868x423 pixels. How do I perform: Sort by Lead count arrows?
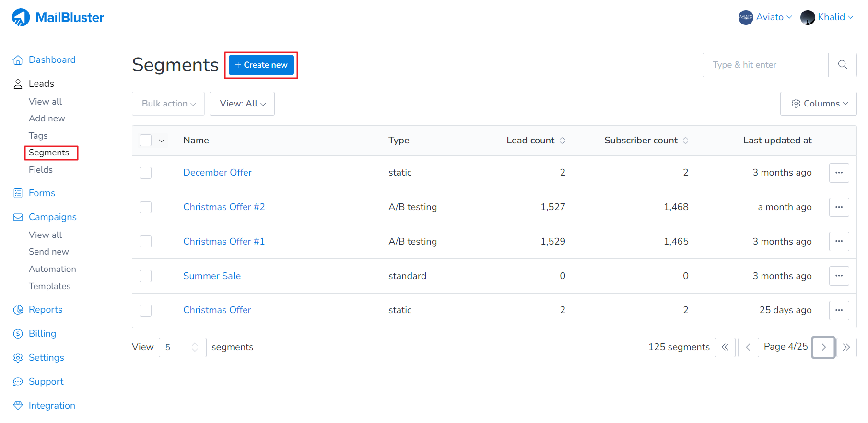point(563,141)
